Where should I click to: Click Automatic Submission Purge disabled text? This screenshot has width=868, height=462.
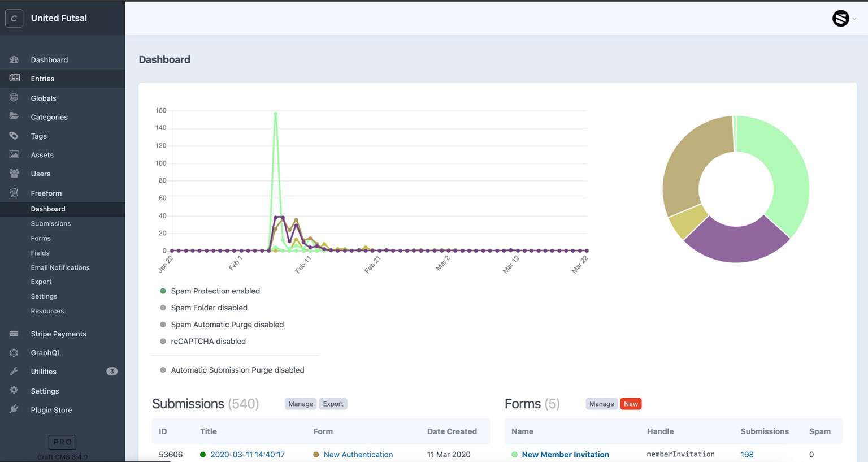click(x=237, y=370)
